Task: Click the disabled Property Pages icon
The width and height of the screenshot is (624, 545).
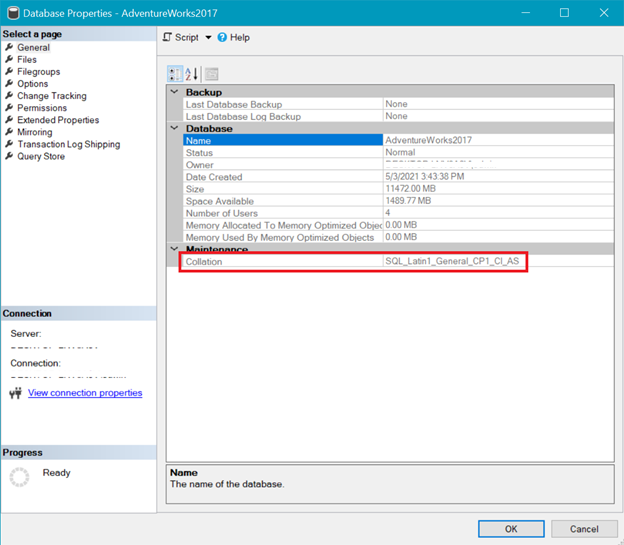Action: [x=212, y=74]
